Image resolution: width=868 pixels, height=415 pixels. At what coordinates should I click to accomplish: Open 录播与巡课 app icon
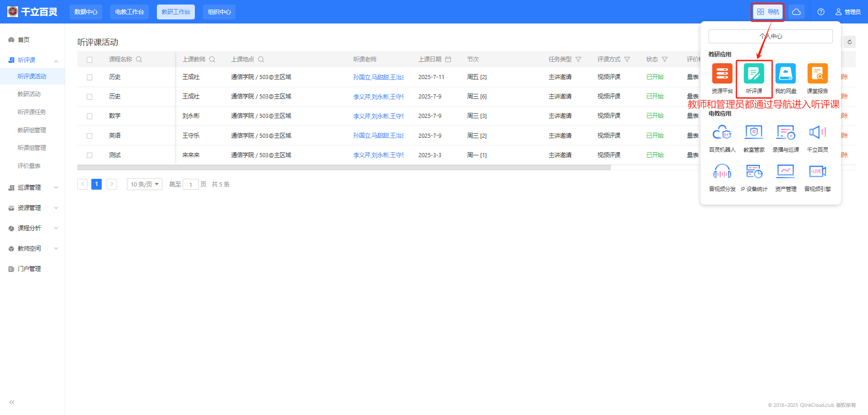point(785,133)
